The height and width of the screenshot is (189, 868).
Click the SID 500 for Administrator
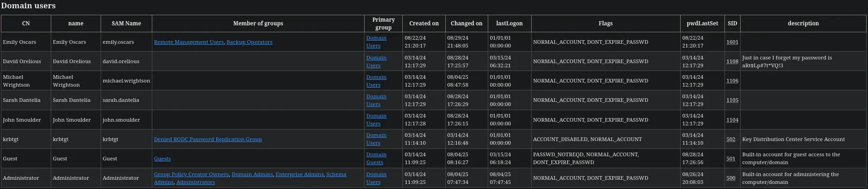tap(731, 178)
